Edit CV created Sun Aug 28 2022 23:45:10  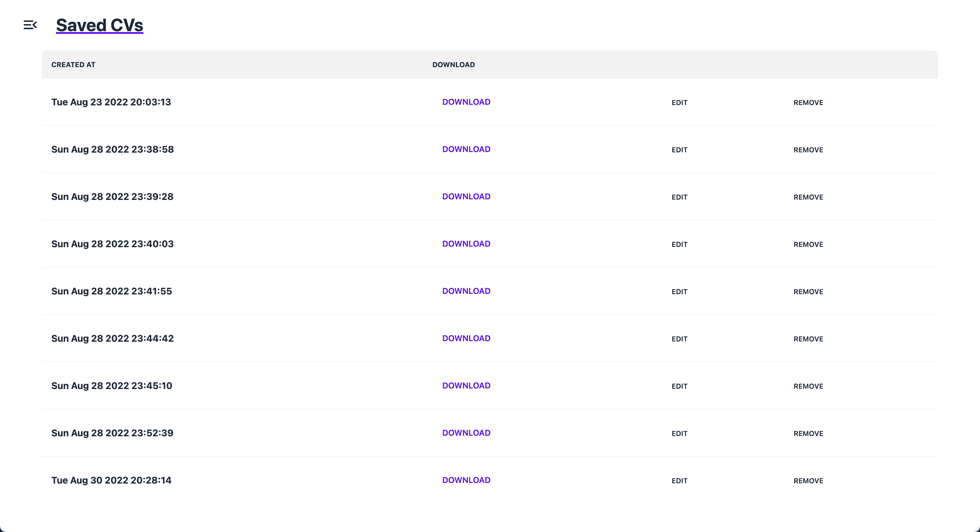click(x=679, y=386)
